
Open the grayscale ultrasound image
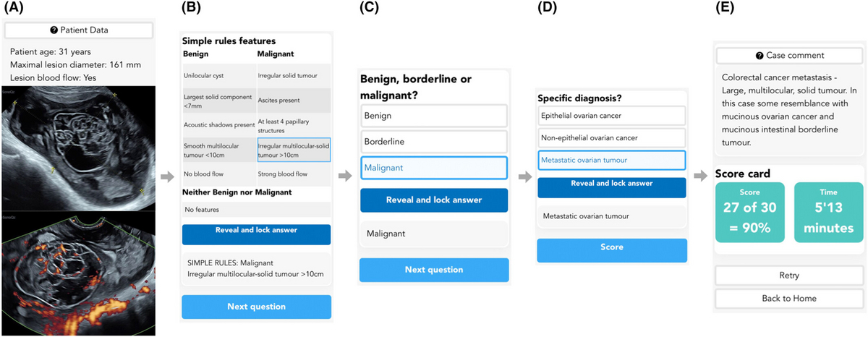pos(78,148)
